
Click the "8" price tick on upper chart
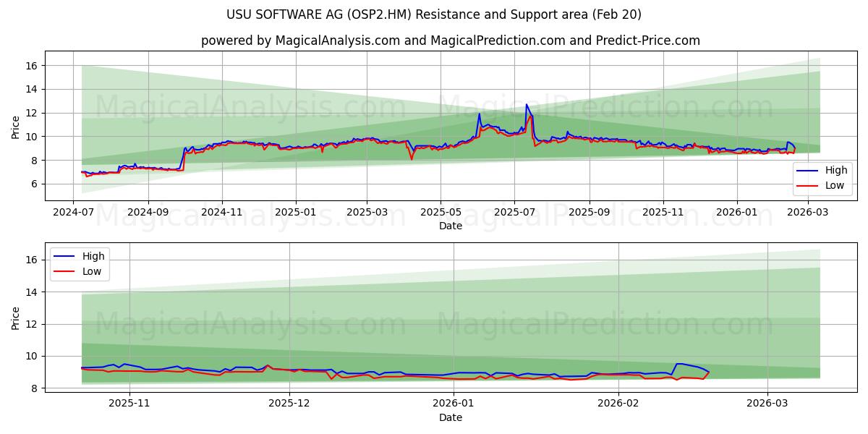(33, 160)
